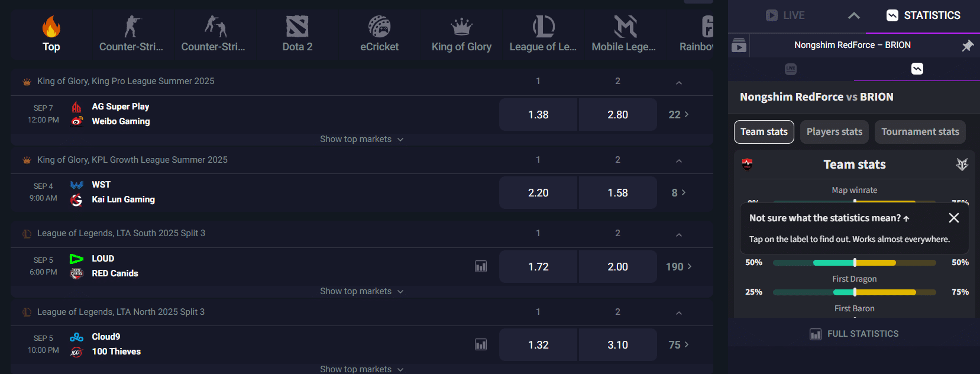
Task: Open match statistics for LOUD vs RED Canids
Action: 480,266
